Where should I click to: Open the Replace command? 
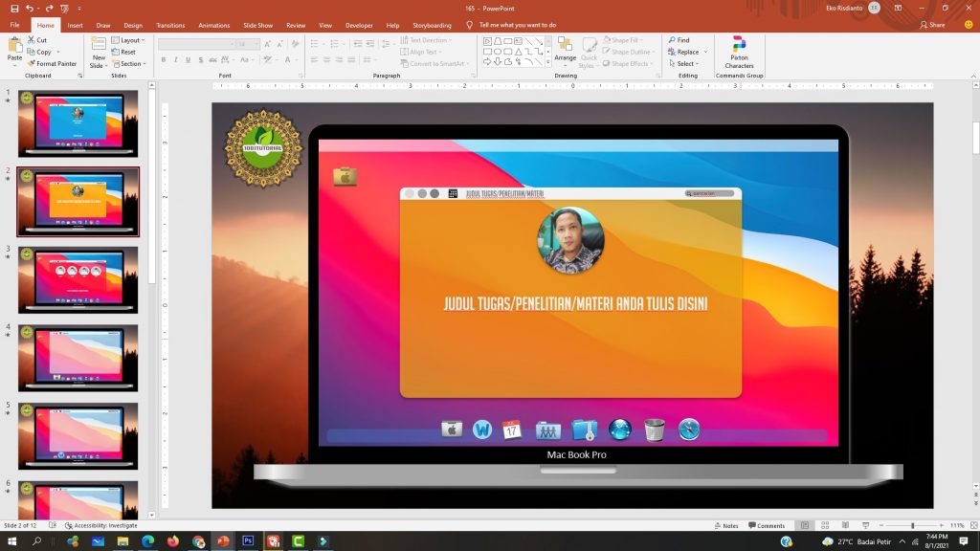683,52
